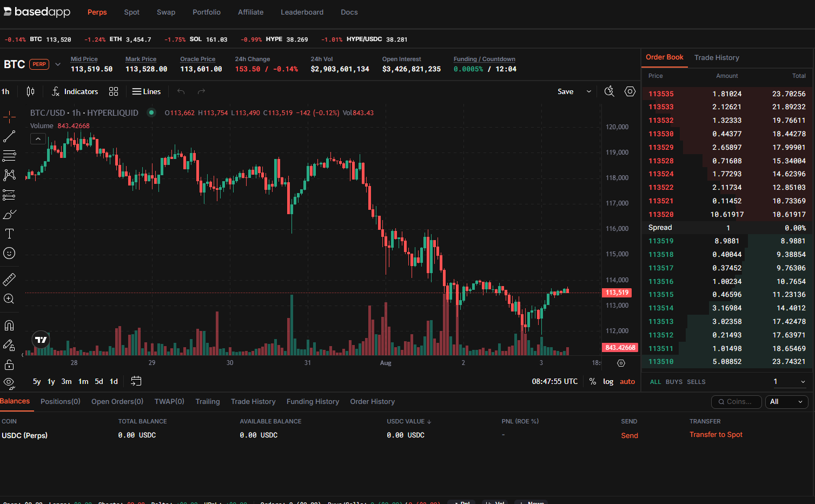Undo the last chart action
Image resolution: width=815 pixels, height=504 pixels.
point(181,91)
